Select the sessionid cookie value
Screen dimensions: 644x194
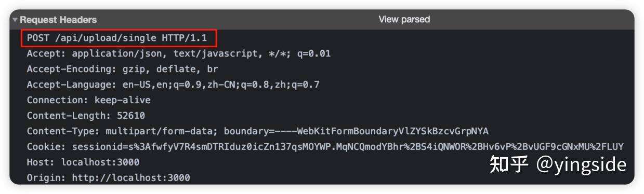(x=348, y=147)
